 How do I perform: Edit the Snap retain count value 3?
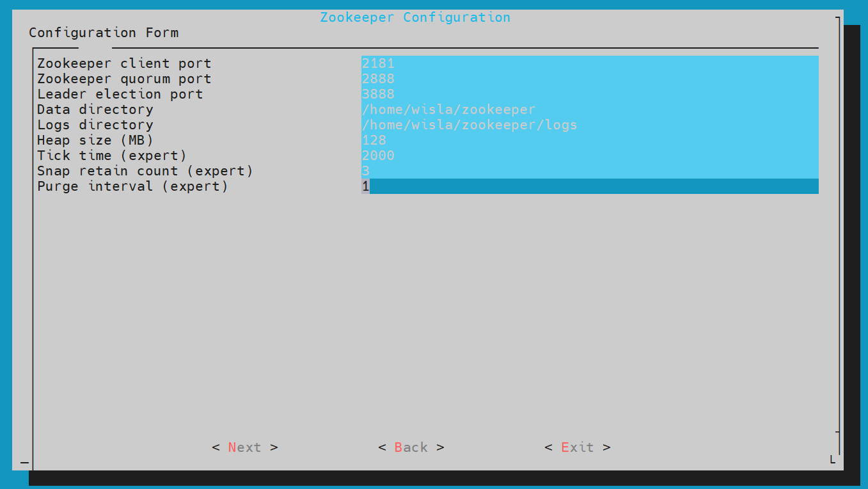click(590, 171)
